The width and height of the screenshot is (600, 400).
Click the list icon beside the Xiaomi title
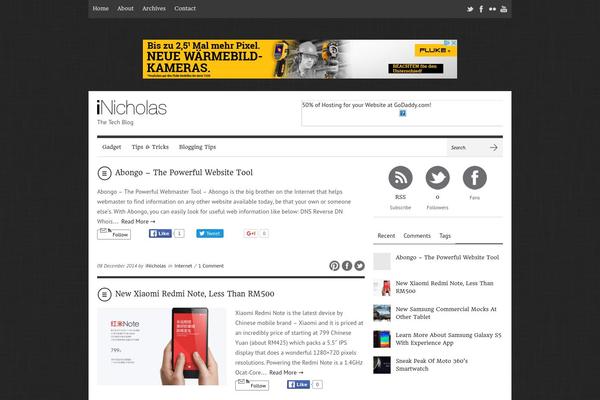click(104, 294)
